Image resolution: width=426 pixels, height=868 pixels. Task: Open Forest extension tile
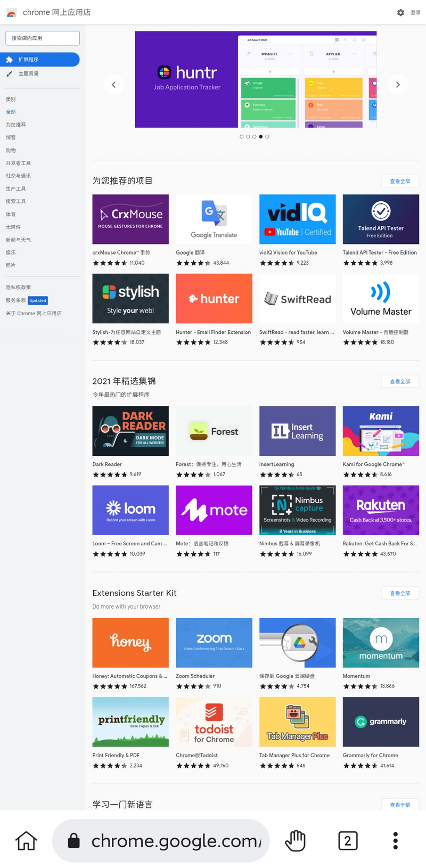214,442
